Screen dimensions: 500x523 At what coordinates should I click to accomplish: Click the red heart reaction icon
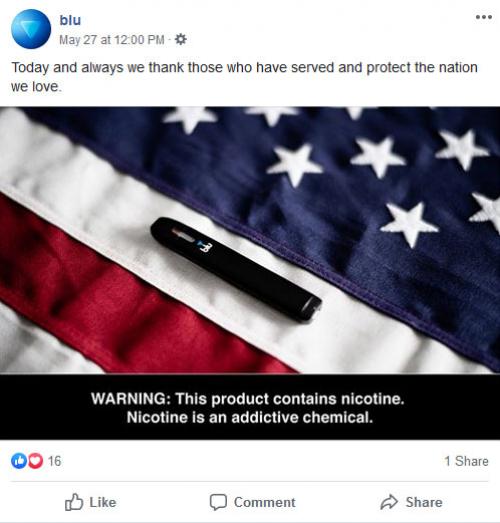point(35,461)
